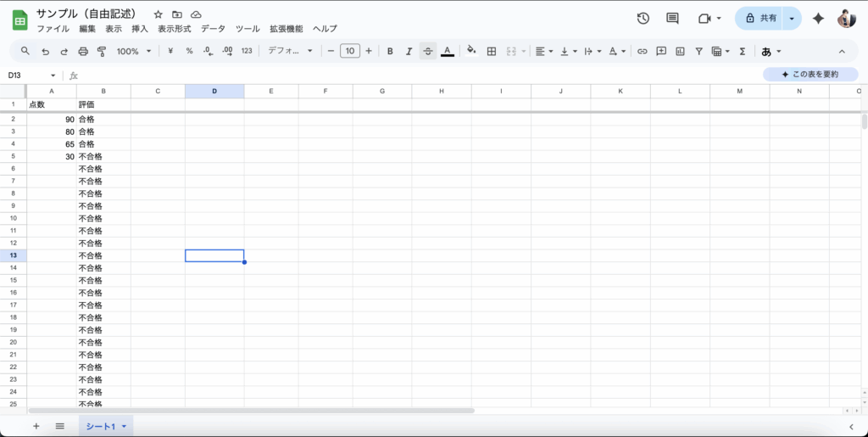Open share options dropdown arrow
Image resolution: width=868 pixels, height=437 pixels.
tap(793, 19)
